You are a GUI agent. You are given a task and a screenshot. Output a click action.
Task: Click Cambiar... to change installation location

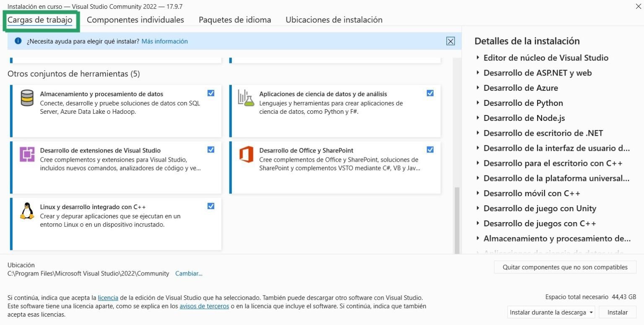click(189, 273)
